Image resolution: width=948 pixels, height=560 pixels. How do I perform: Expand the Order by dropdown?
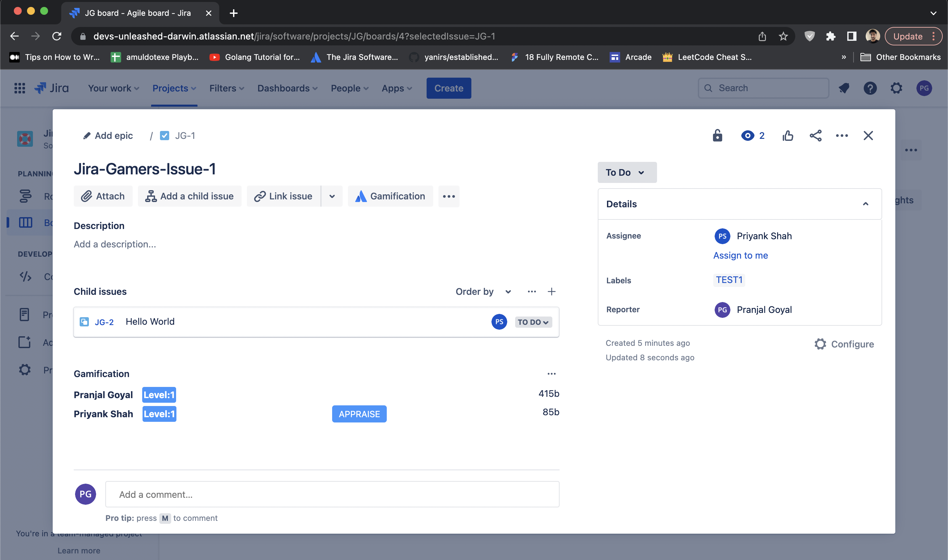483,292
